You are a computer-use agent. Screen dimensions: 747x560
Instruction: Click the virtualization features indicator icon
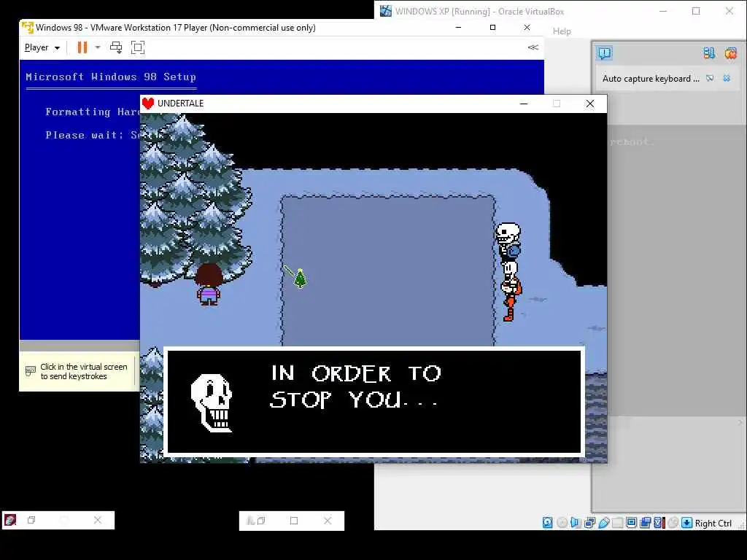(659, 523)
